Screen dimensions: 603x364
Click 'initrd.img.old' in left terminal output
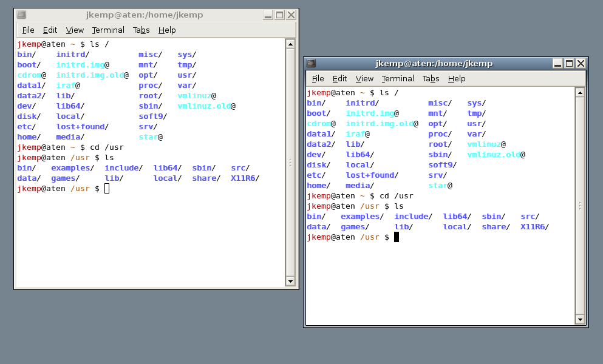(90, 75)
